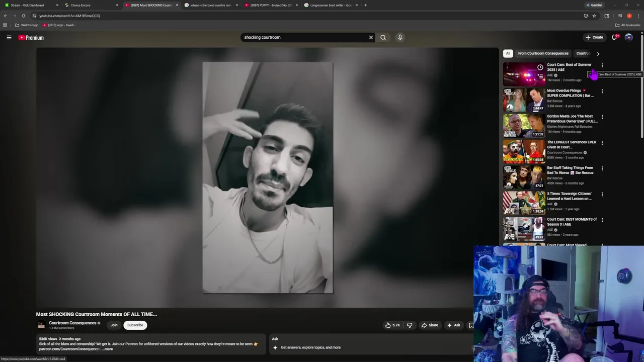Open Walkthrough bookmarks folder
Viewport: 644px width, 362px height.
(x=27, y=25)
